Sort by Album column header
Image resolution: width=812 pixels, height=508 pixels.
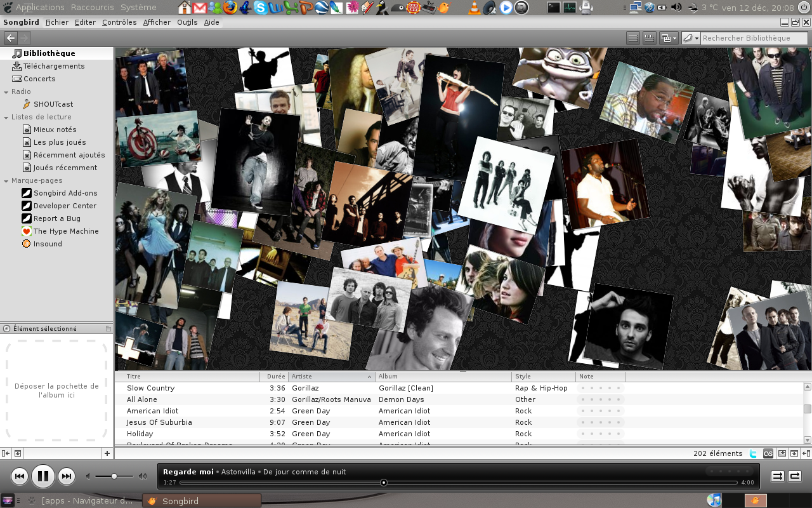coord(443,377)
